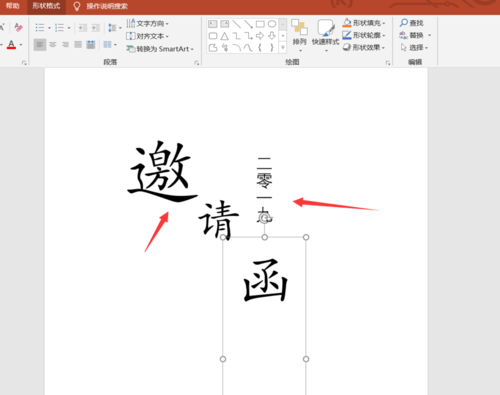Image resolution: width=500 pixels, height=395 pixels.
Task: Select the scribble shape tool
Action: [225, 48]
